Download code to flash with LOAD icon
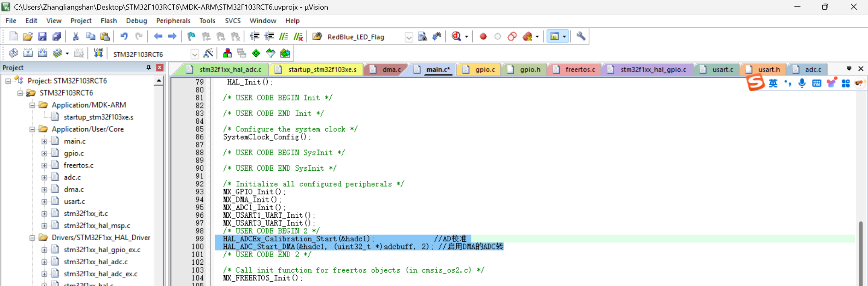This screenshot has height=286, width=868. tap(98, 53)
